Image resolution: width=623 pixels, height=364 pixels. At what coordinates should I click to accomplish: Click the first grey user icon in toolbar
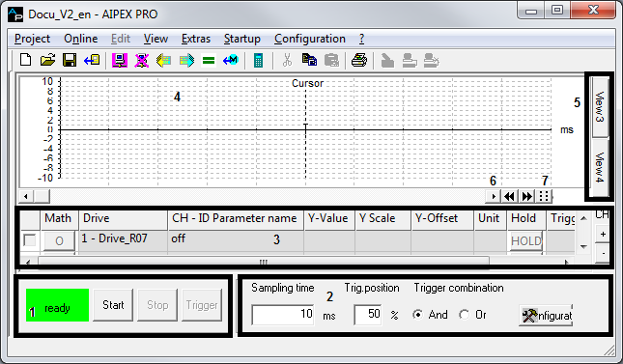387,61
